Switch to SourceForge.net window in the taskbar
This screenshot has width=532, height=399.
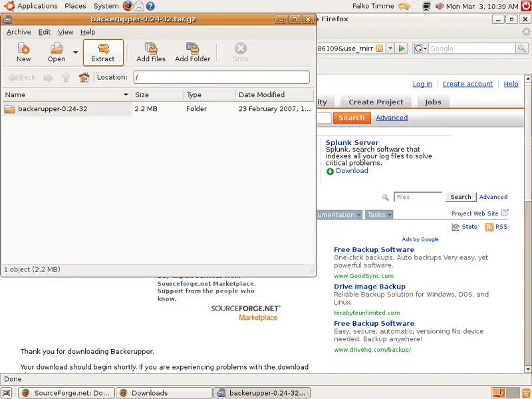[x=66, y=393]
